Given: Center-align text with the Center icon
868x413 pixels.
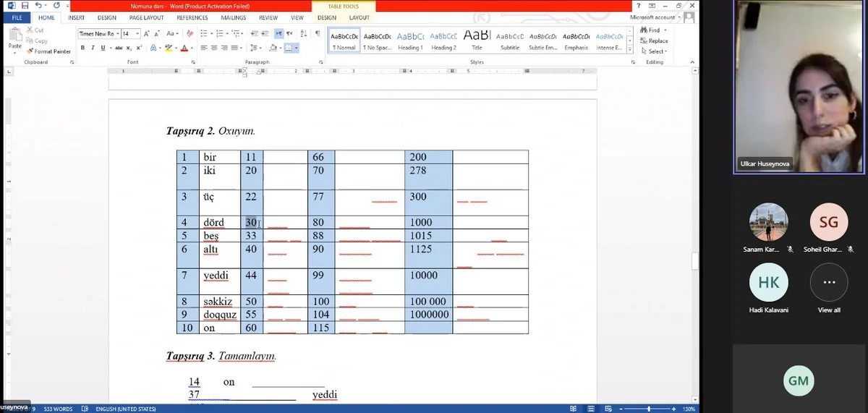Looking at the screenshot, I should click(x=214, y=48).
